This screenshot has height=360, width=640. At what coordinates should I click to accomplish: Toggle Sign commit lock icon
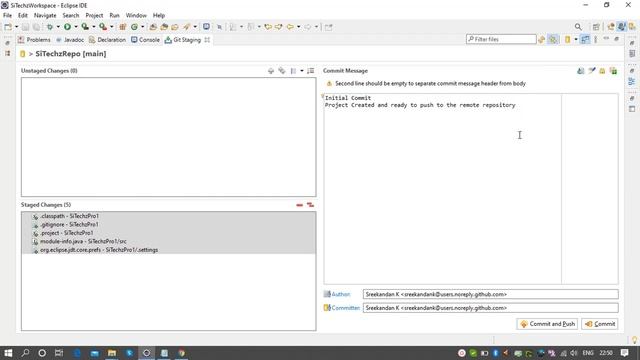click(602, 71)
